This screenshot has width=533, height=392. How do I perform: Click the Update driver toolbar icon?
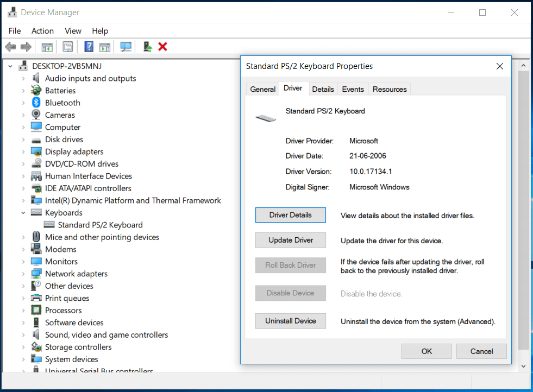tap(147, 47)
